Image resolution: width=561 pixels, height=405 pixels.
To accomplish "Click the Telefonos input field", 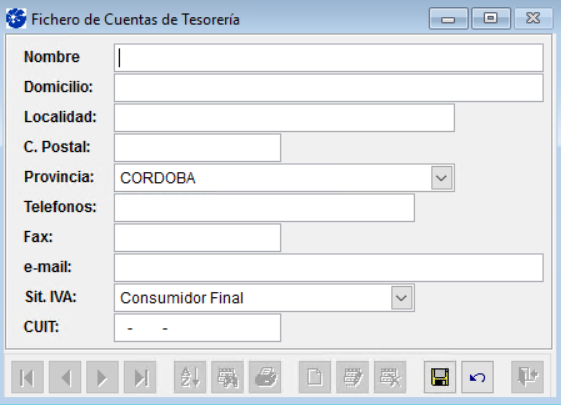I will click(264, 208).
